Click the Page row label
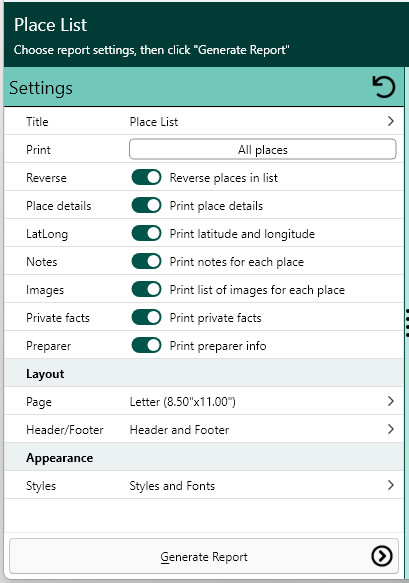The width and height of the screenshot is (409, 583). click(x=39, y=402)
